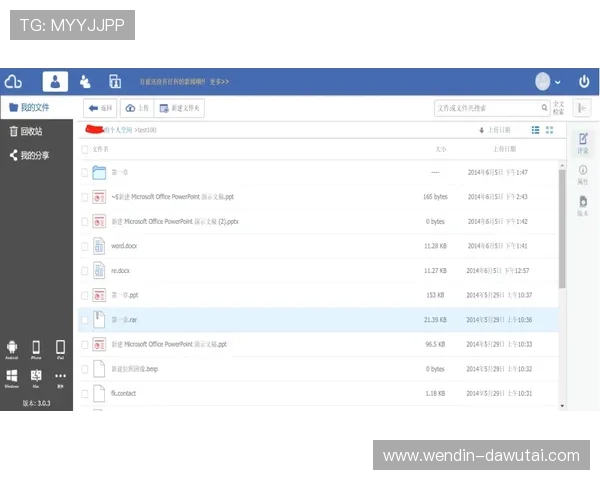Click the 上传 upload button

tap(138, 108)
